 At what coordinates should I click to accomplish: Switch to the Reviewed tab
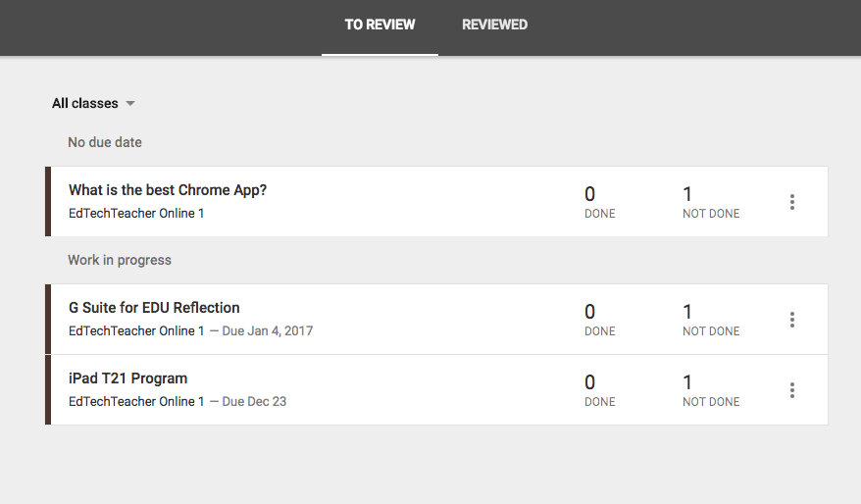(494, 25)
